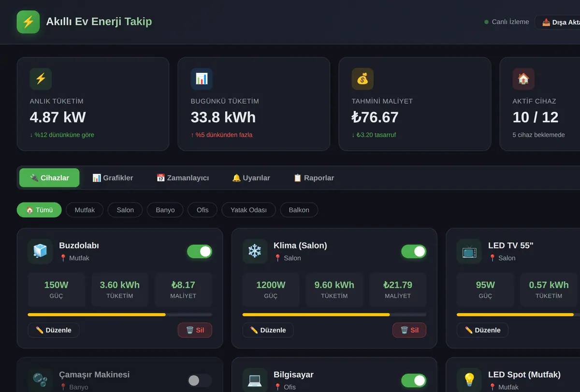
Task: Click the 33.8 kWh value
Action: coord(223,117)
